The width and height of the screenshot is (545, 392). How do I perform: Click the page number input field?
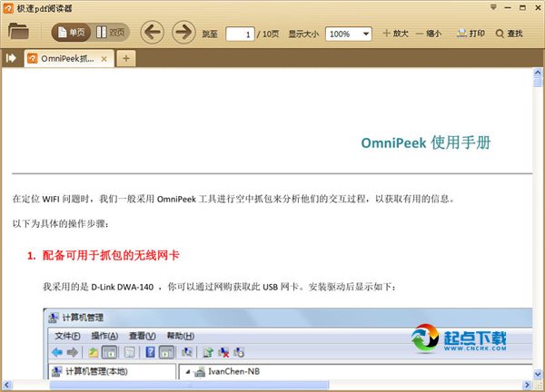click(240, 34)
